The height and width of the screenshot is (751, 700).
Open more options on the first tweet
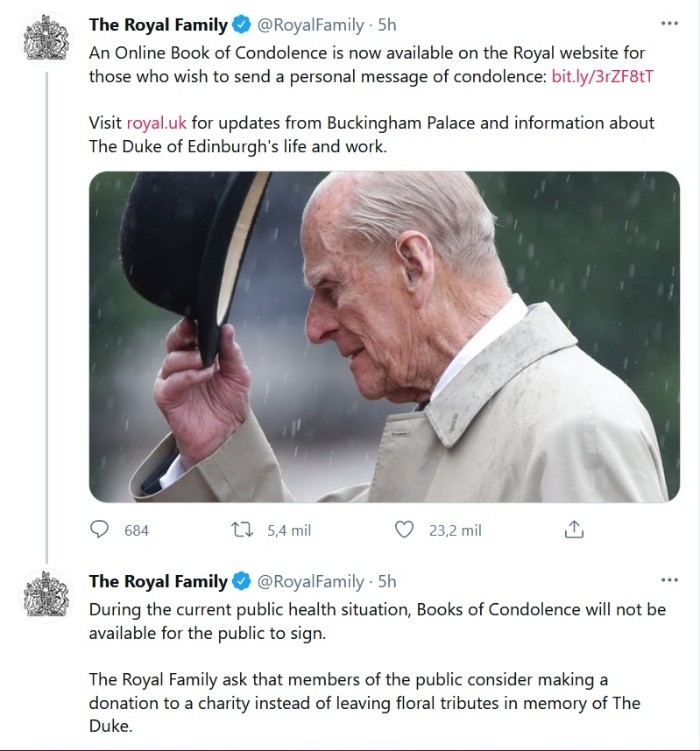tap(669, 24)
